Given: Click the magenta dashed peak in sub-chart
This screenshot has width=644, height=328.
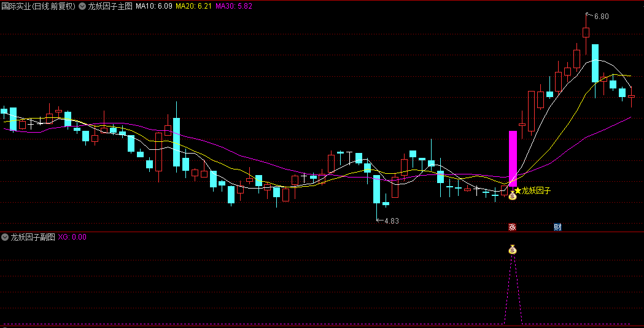Looking at the screenshot, I should [513, 290].
